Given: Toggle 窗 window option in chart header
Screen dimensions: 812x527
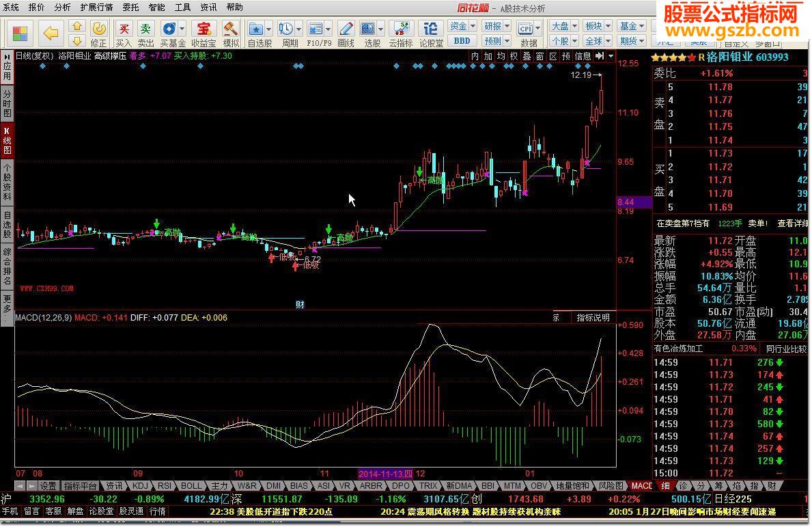Looking at the screenshot, I should [x=540, y=56].
